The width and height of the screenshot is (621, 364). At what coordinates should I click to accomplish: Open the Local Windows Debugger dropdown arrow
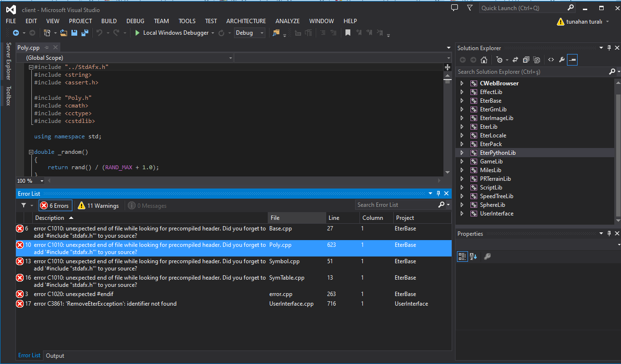(x=213, y=33)
